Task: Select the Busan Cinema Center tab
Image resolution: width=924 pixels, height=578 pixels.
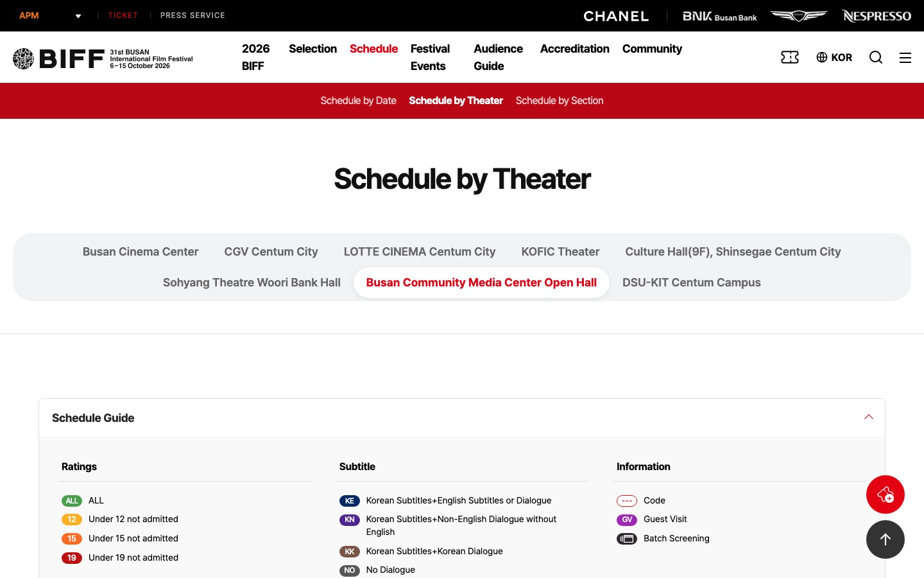Action: pos(141,252)
